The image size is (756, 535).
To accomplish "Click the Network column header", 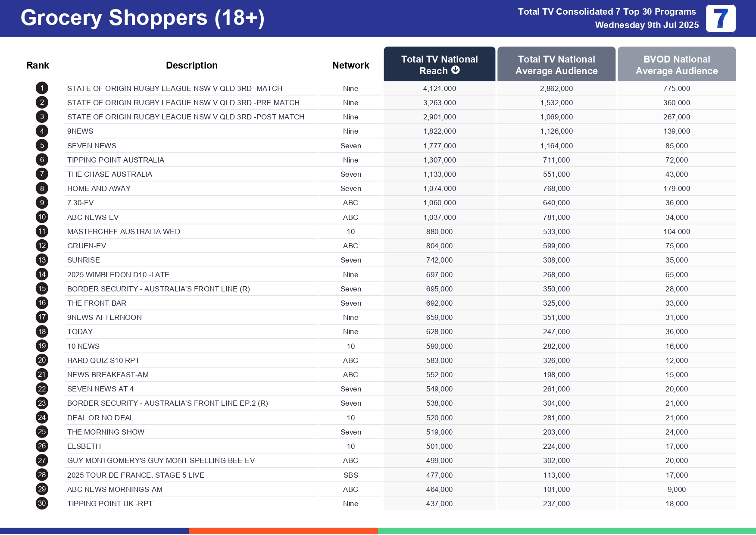I will click(x=350, y=65).
